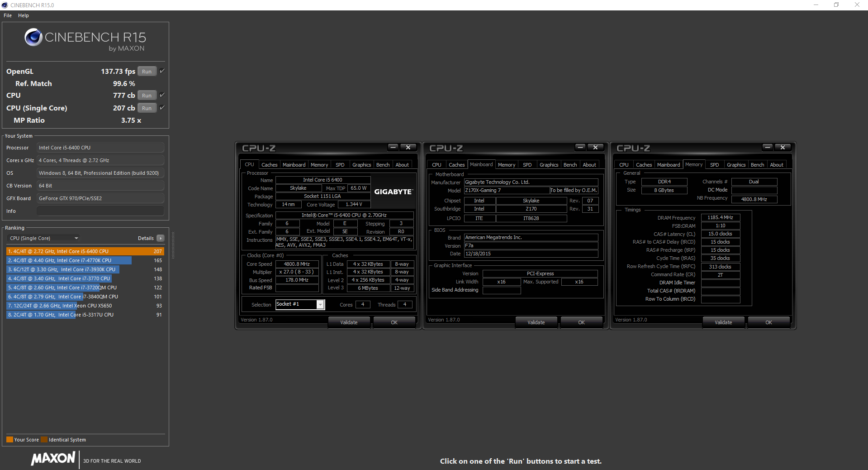Open the File menu
868x470 pixels.
[8, 15]
